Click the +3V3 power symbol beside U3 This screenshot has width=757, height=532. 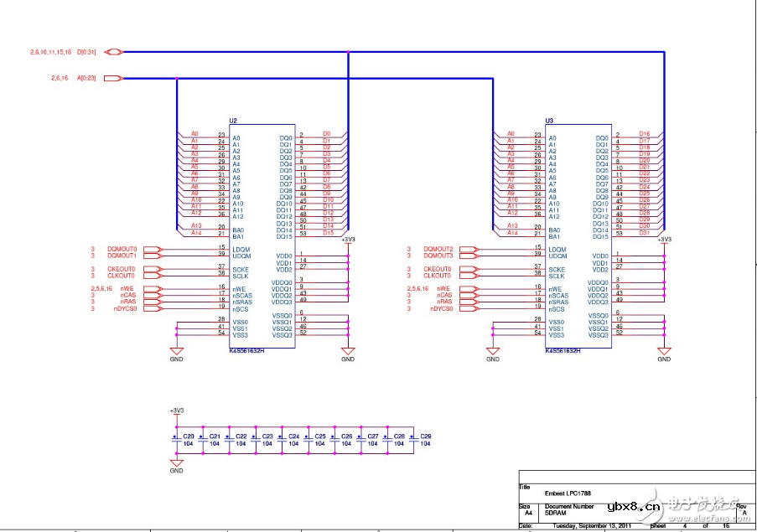(664, 240)
